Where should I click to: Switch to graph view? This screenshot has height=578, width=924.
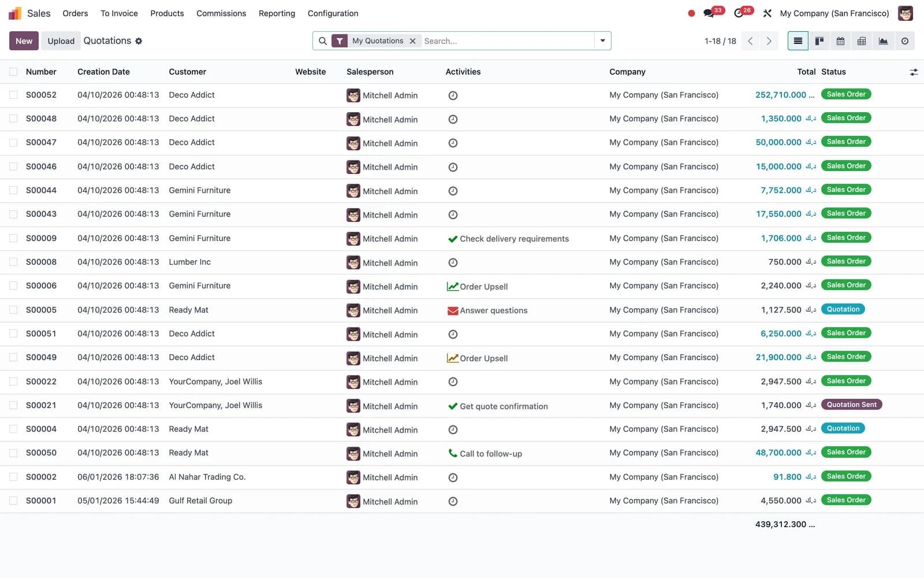click(x=883, y=41)
